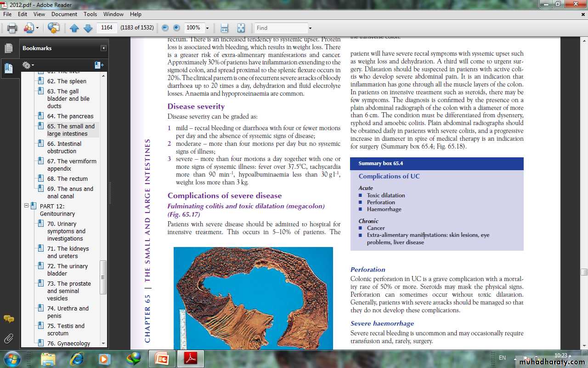Image resolution: width=588 pixels, height=368 pixels.
Task: Open the Tools menu
Action: (x=90, y=14)
